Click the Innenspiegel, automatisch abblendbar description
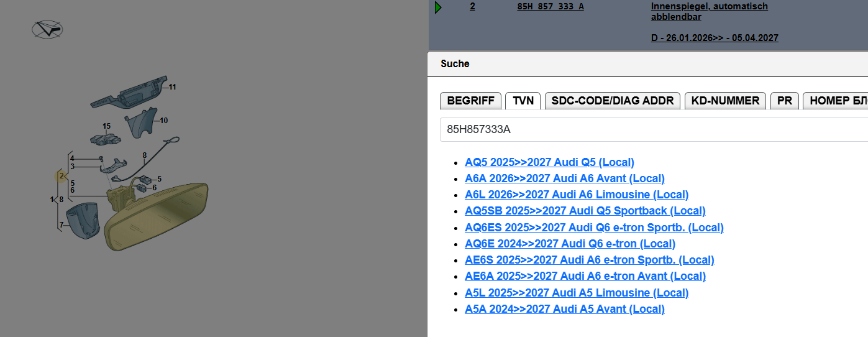The height and width of the screenshot is (337, 868). (x=709, y=11)
